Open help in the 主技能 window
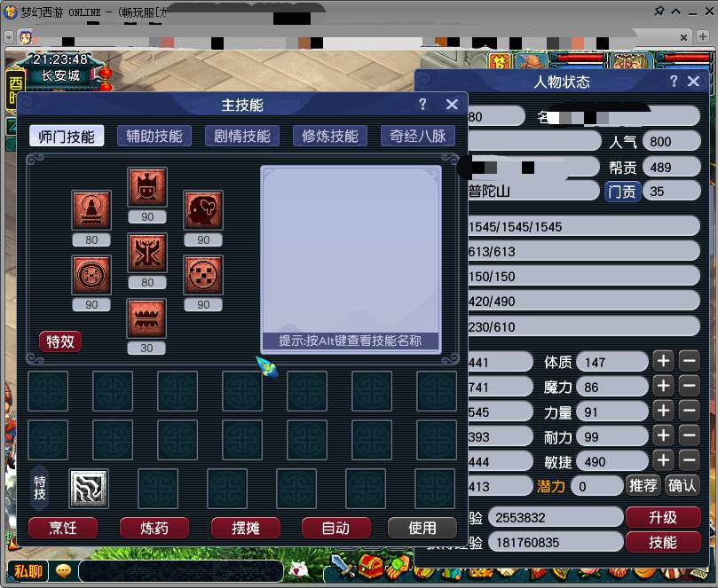This screenshot has height=588, width=718. click(x=422, y=105)
